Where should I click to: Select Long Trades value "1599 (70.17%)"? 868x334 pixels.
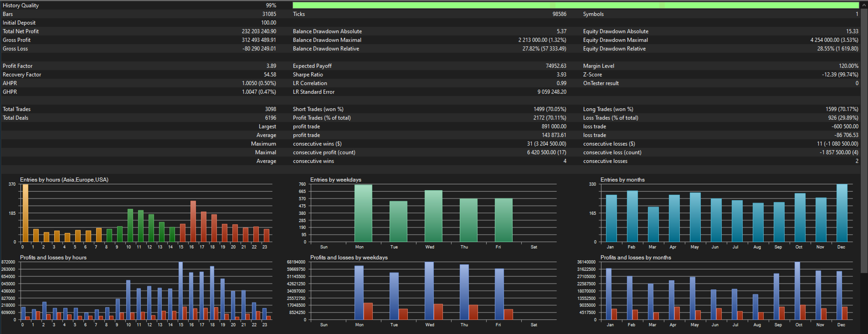tap(842, 109)
